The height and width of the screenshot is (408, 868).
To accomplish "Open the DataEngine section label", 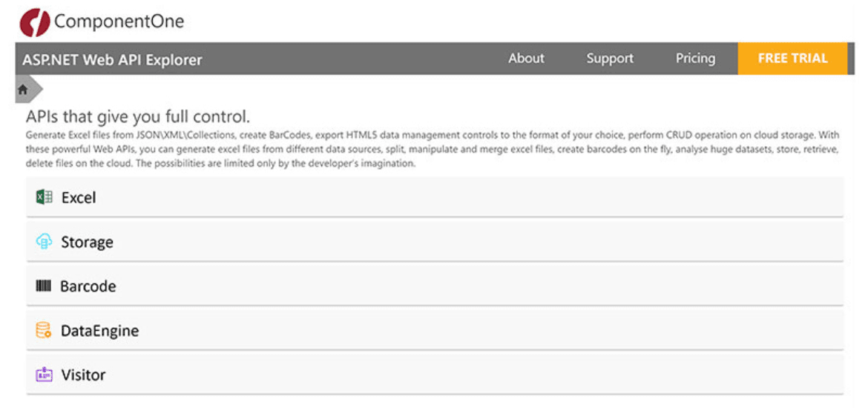I will pos(99,331).
